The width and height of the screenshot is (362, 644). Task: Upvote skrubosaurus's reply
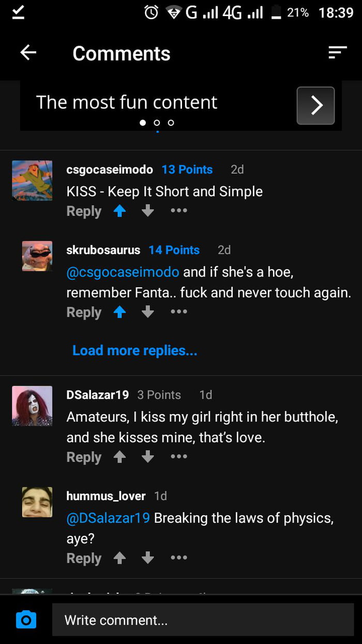coord(120,312)
